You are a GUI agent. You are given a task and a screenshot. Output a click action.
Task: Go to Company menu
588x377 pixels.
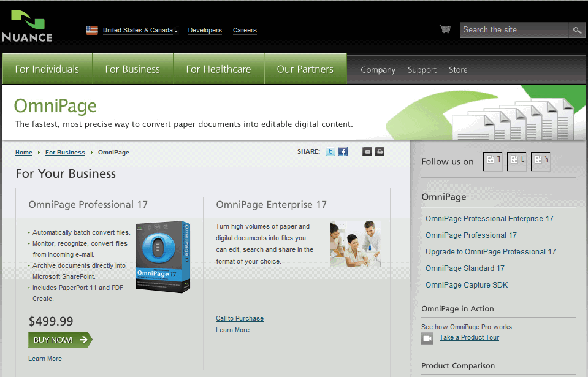[378, 70]
